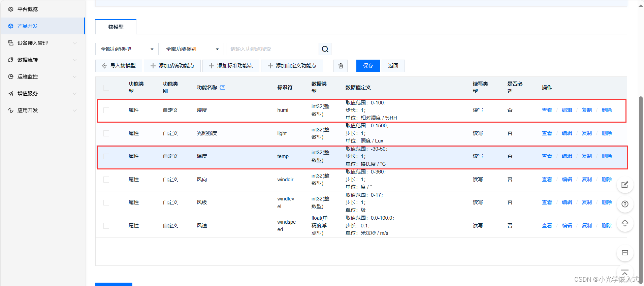Click the '光照强度' function name cell

pos(207,133)
